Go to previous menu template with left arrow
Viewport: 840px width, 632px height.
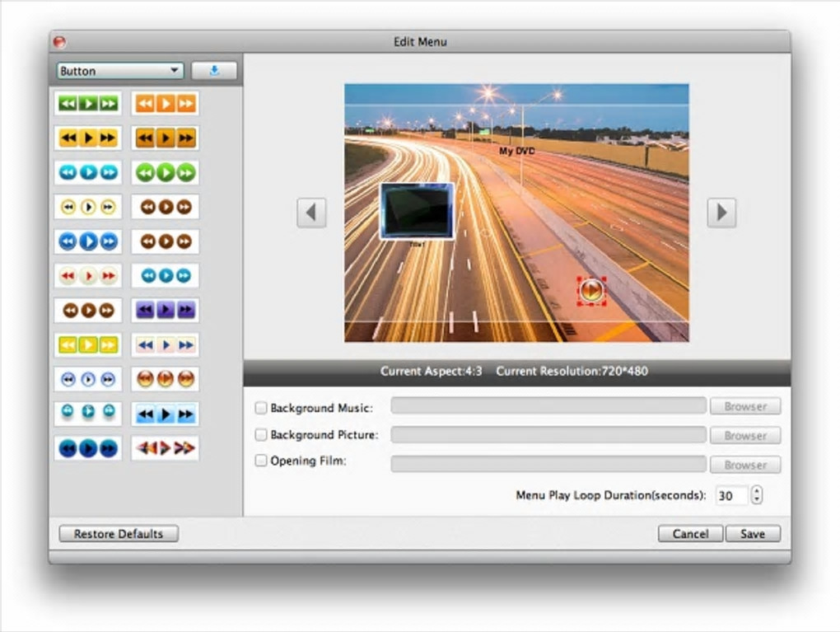pos(311,213)
